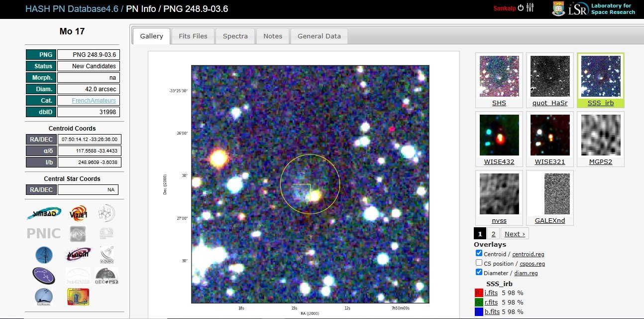This screenshot has height=319, width=644.
Task: Click the PN Info breadcrumb
Action: tap(142, 8)
